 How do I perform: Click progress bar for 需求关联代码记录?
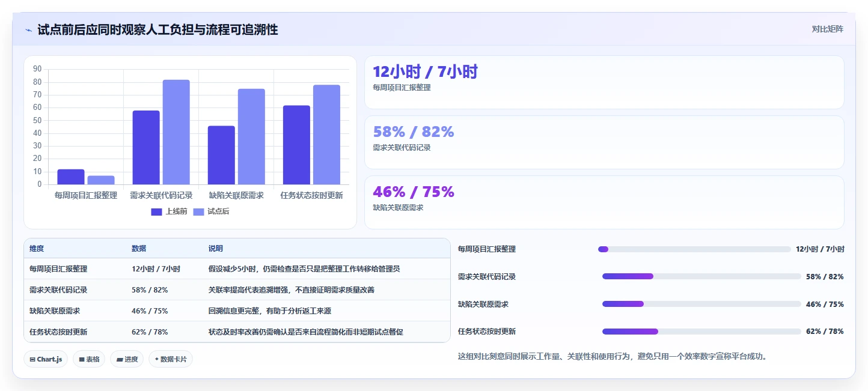pyautogui.click(x=701, y=276)
